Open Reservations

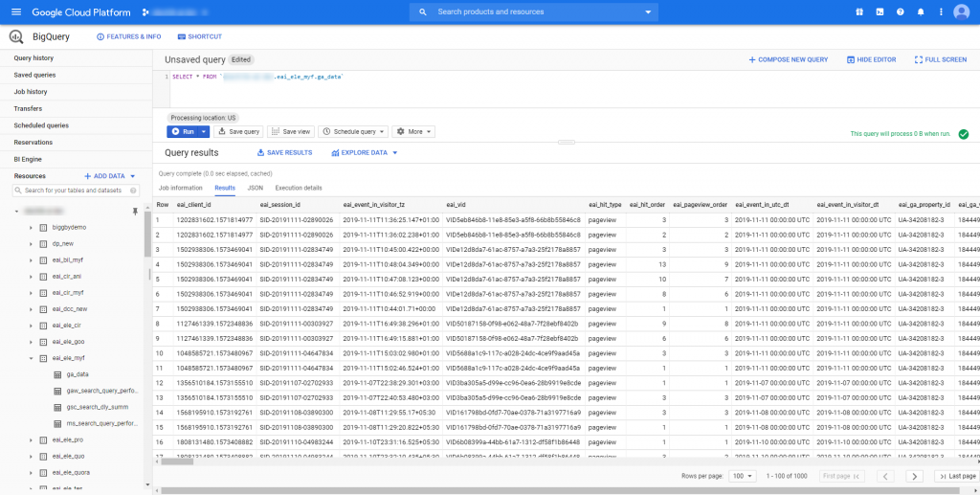coord(33,143)
